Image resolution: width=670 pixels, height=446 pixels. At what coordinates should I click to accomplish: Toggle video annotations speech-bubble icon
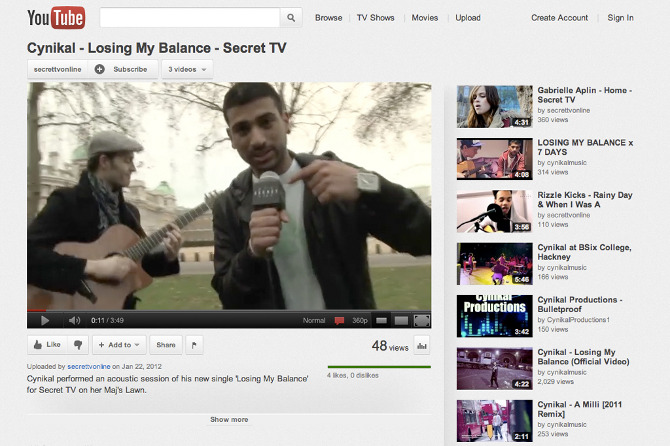pos(339,320)
